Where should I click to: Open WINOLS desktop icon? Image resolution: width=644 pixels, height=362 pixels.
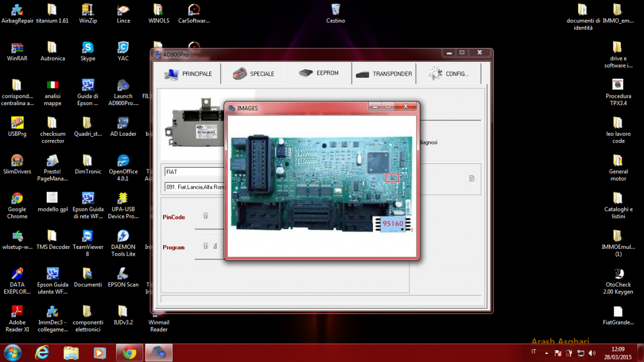[158, 13]
